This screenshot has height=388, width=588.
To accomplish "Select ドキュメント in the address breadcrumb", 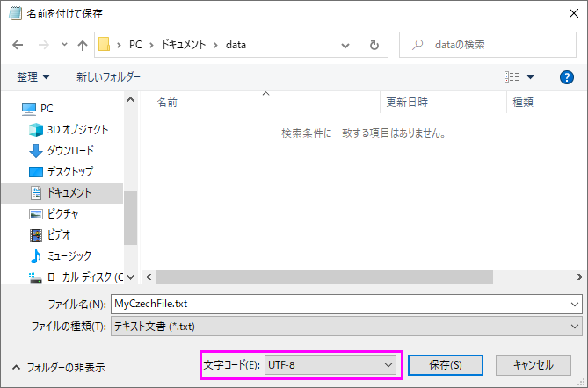I will click(183, 45).
